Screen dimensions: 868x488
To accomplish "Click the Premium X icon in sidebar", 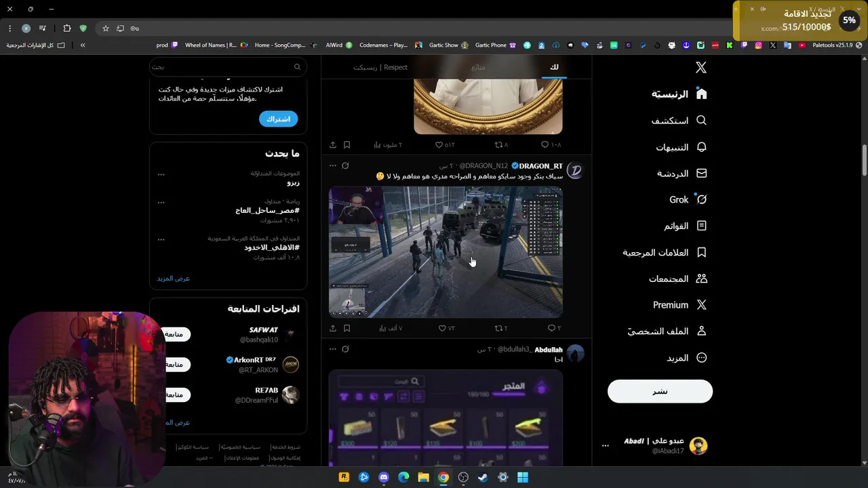I will (702, 305).
